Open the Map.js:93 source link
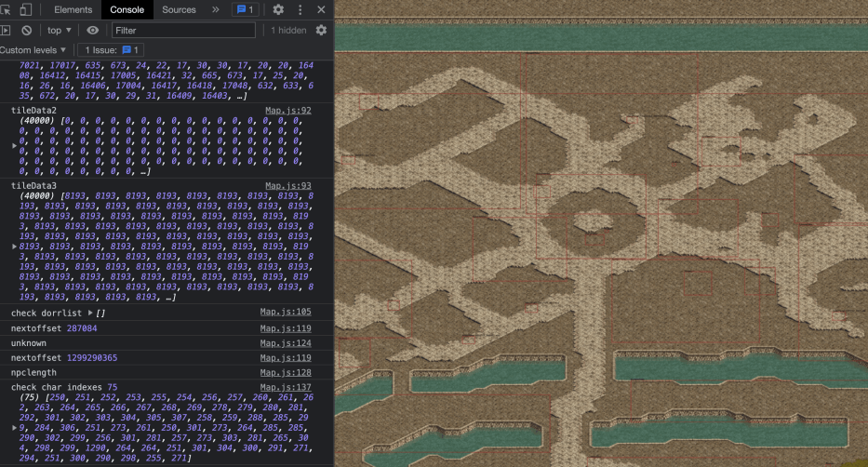This screenshot has height=467, width=868. (x=287, y=186)
